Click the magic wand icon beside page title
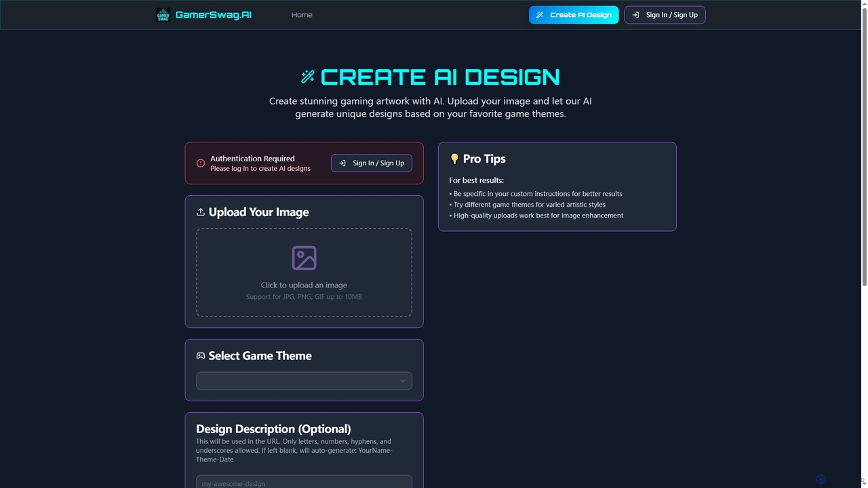 coord(308,77)
